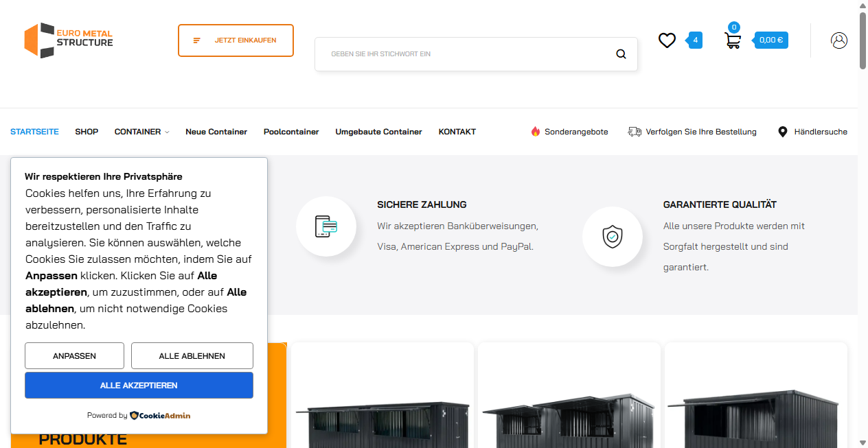Viewport: 868px width, 448px height.
Task: Open the shopping cart icon
Action: (733, 40)
